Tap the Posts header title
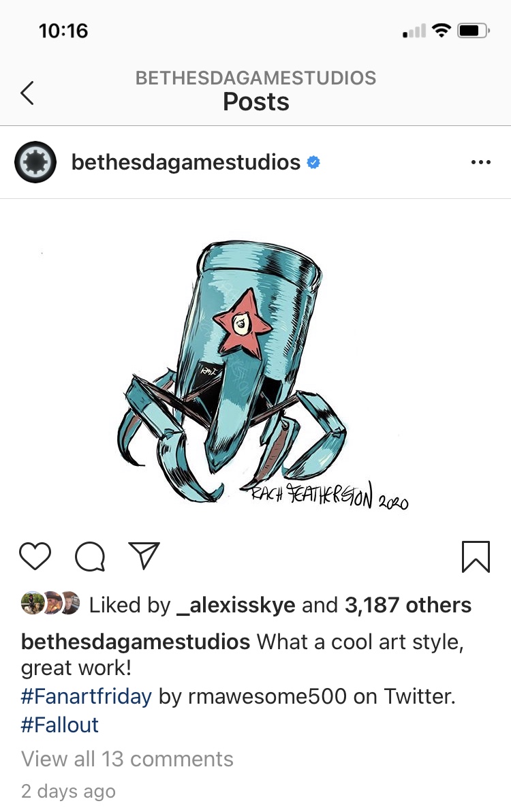 [255, 101]
